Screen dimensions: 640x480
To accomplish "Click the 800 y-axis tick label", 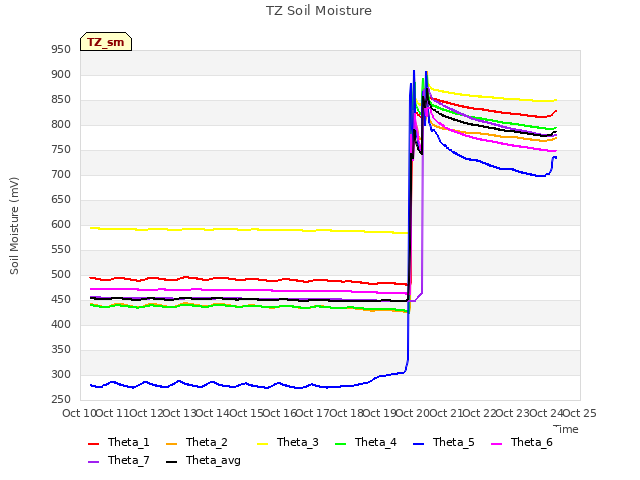I will 61,124.
